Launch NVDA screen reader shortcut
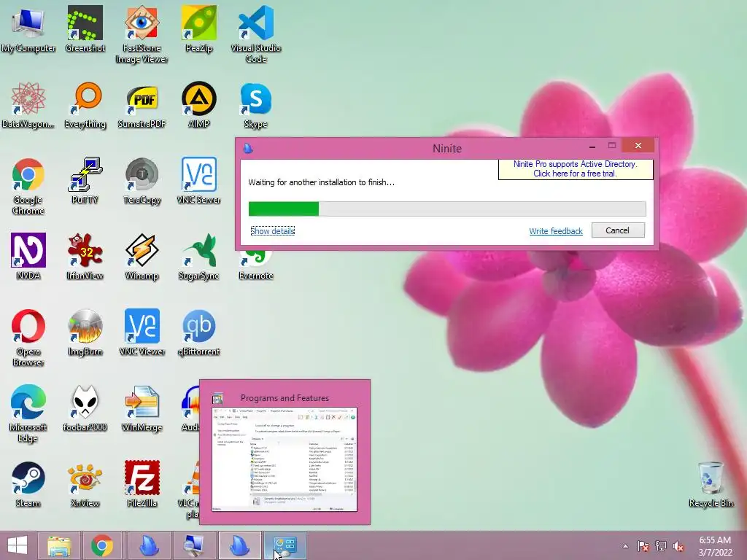The image size is (747, 560). pos(28,256)
